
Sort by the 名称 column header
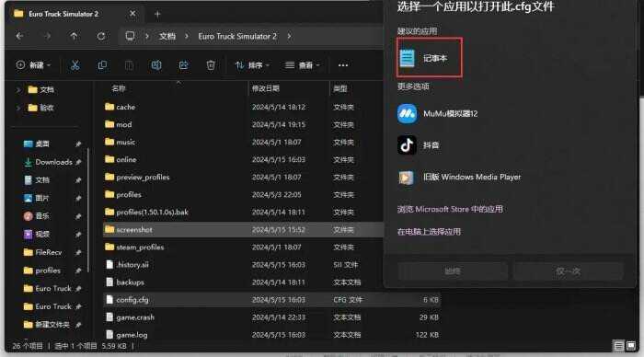(x=119, y=88)
